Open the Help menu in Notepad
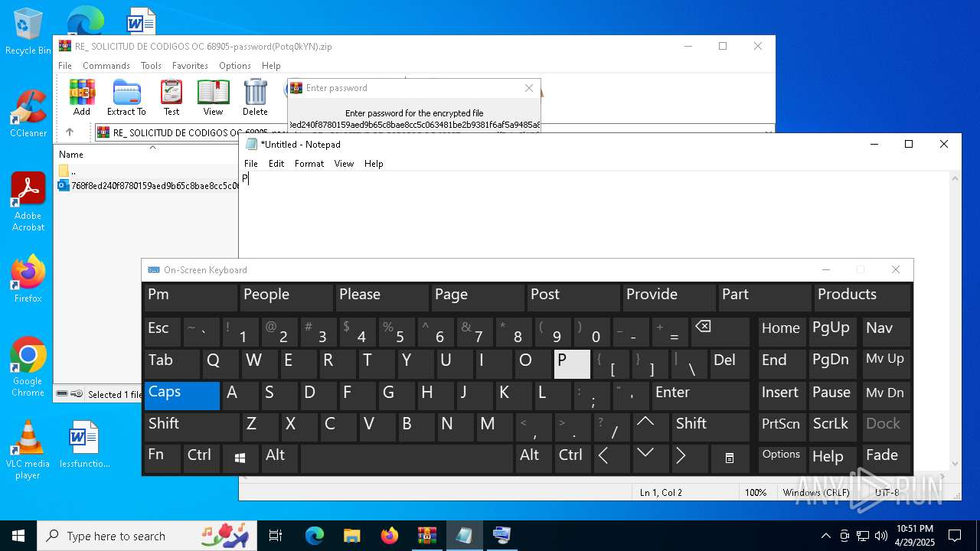Viewport: 980px width, 551px height. [x=374, y=164]
